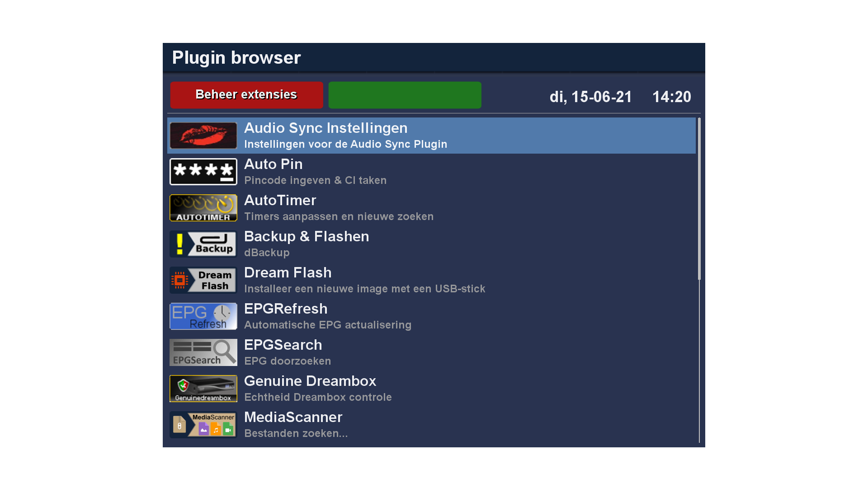Click the EPG Refresh clock icon
Image resolution: width=868 pixels, height=488 pixels.
coord(203,316)
